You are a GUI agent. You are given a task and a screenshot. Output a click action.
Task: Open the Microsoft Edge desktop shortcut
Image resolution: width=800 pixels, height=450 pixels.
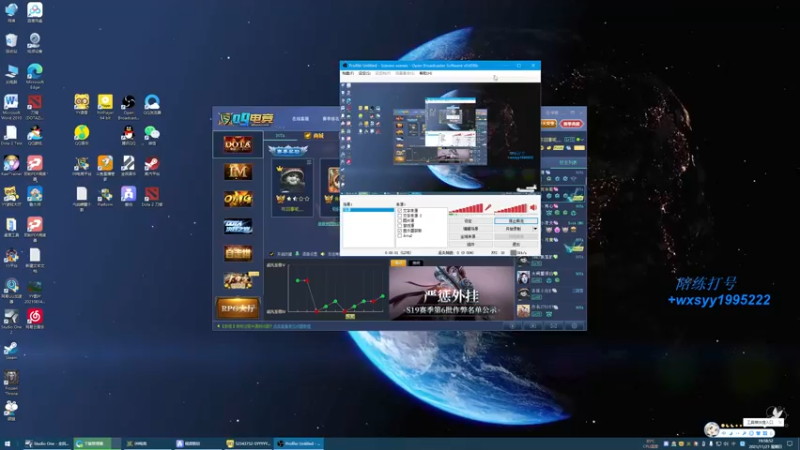(x=35, y=74)
